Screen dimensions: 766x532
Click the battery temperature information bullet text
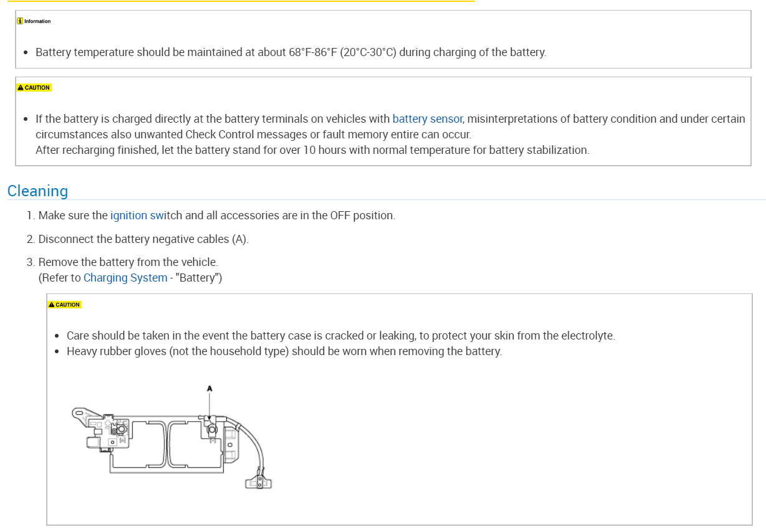(x=290, y=52)
